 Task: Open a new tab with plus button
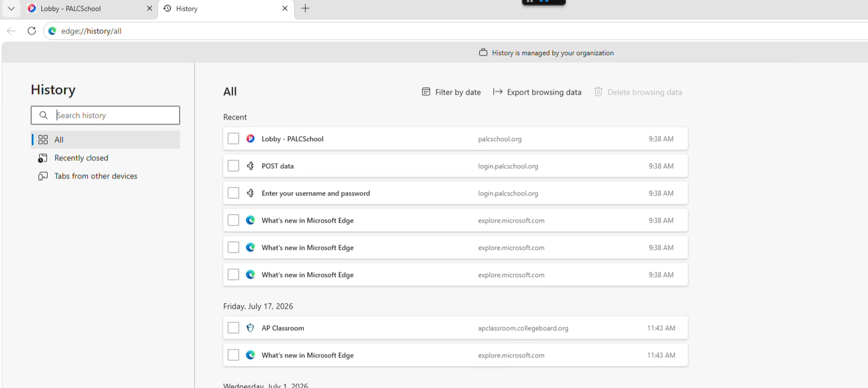coord(305,8)
